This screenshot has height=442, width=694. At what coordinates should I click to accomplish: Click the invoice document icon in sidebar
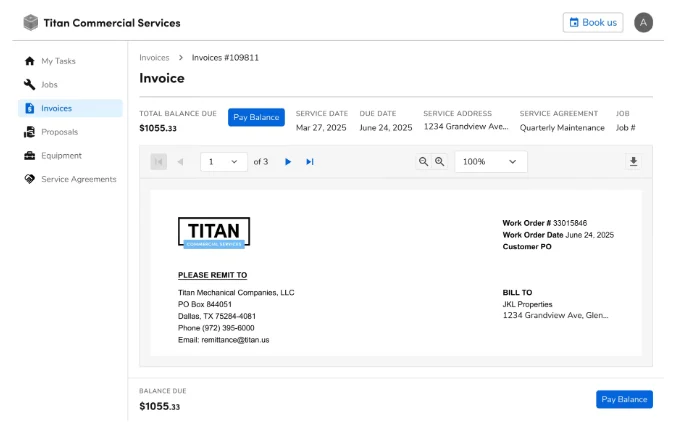(30, 108)
